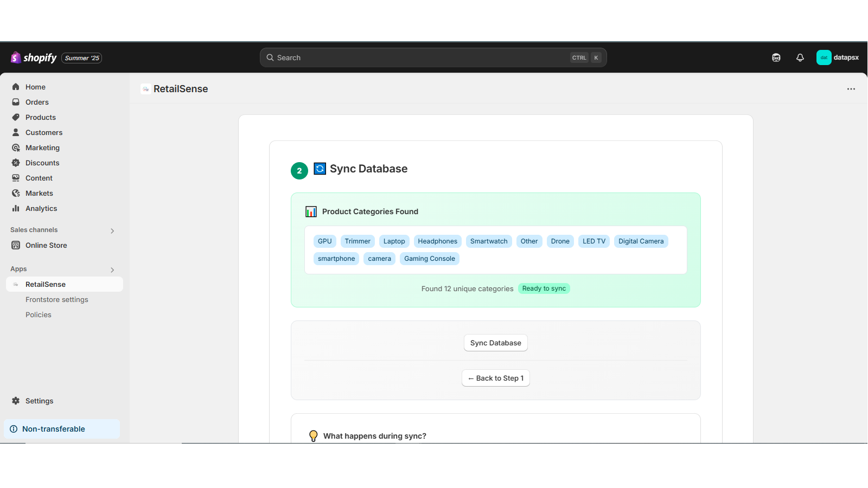Click the Headphones category tag
The height and width of the screenshot is (488, 868).
tap(438, 241)
